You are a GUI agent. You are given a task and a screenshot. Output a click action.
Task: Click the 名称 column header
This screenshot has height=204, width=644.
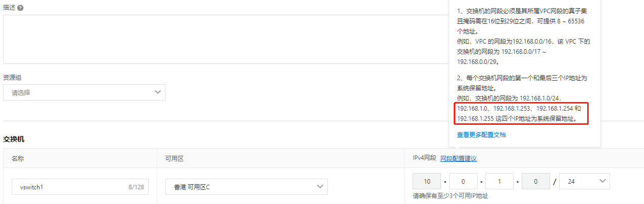(18, 158)
